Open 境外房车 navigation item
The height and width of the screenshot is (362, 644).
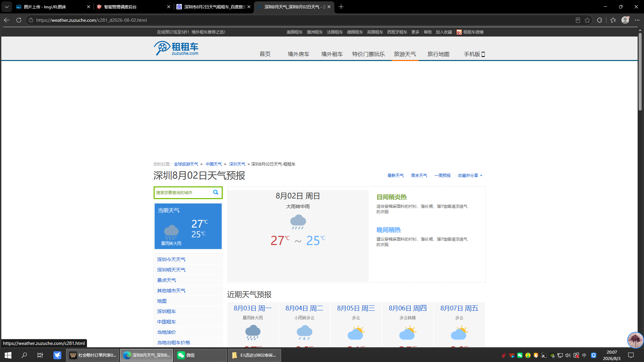pyautogui.click(x=299, y=54)
